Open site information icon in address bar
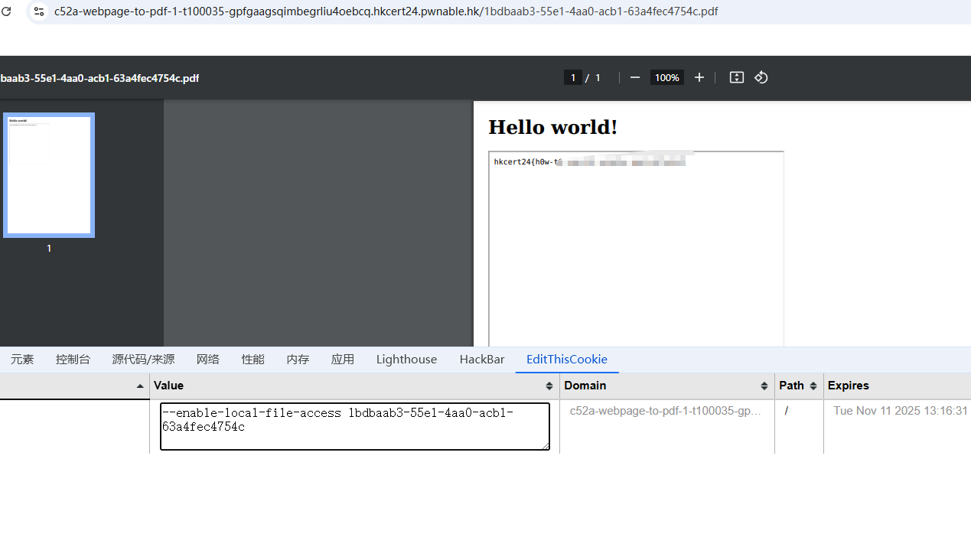971x560 pixels. (39, 11)
